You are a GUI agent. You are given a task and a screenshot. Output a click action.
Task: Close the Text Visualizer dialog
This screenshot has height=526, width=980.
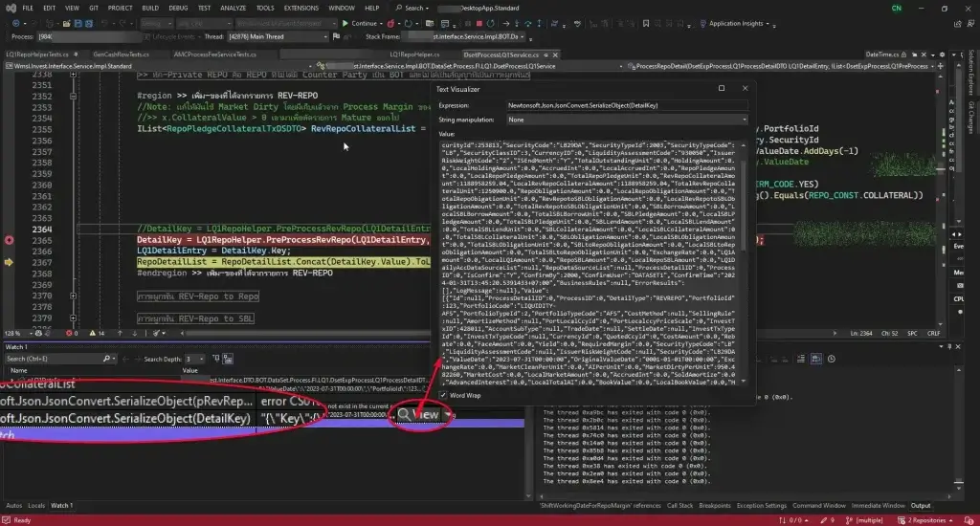(x=745, y=88)
